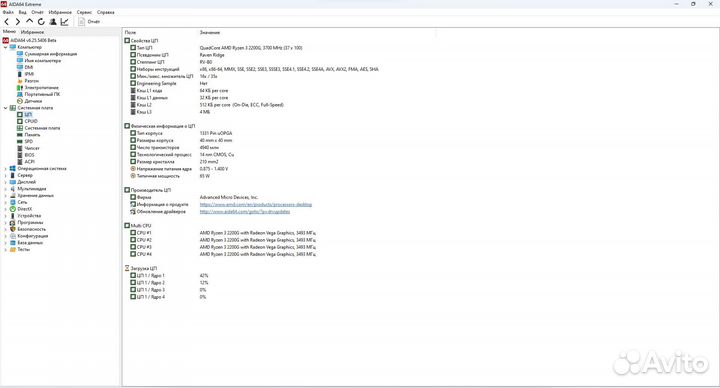This screenshot has width=720, height=388.
Task: Collapse the Системная плата tree branch
Action: click(6, 108)
